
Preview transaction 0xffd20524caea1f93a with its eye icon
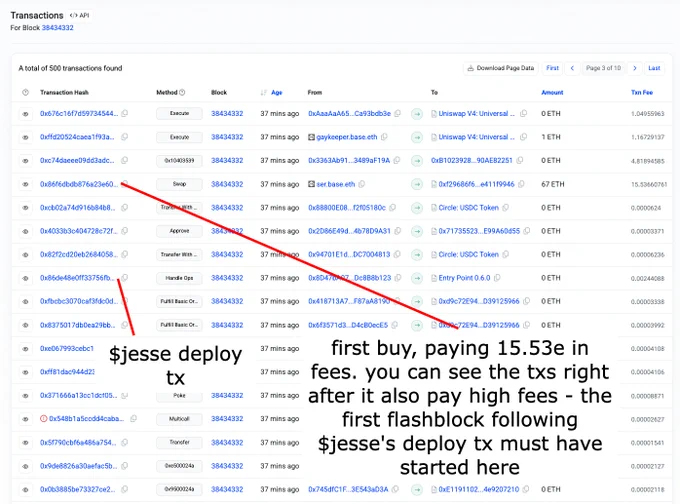[x=26, y=137]
